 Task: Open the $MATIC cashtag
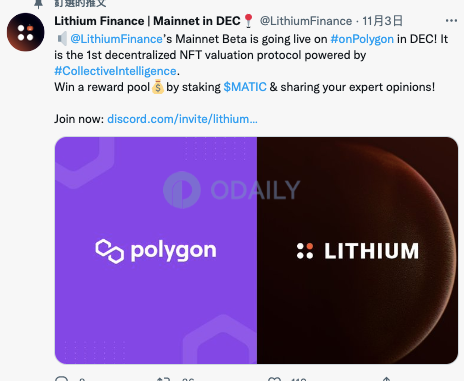pos(245,87)
